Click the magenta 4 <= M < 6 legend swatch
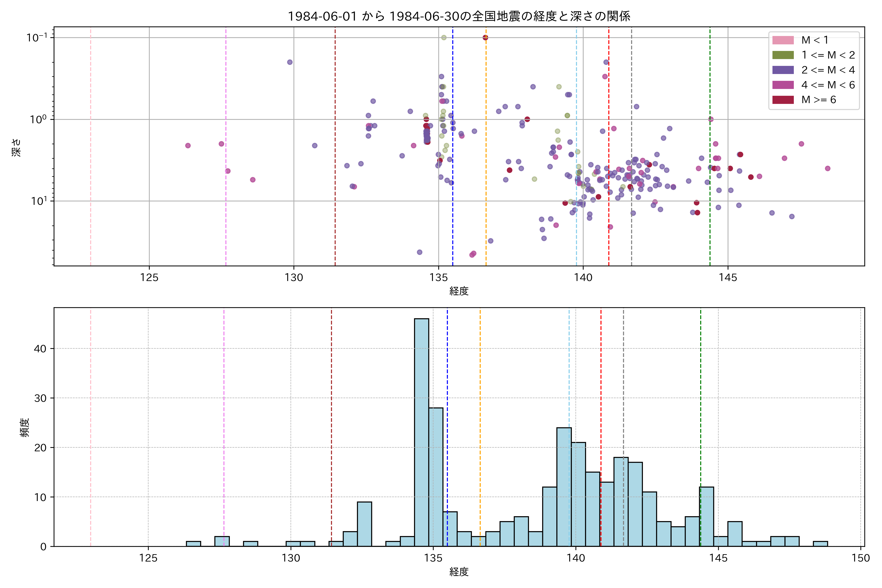This screenshot has width=882, height=588. 783,85
